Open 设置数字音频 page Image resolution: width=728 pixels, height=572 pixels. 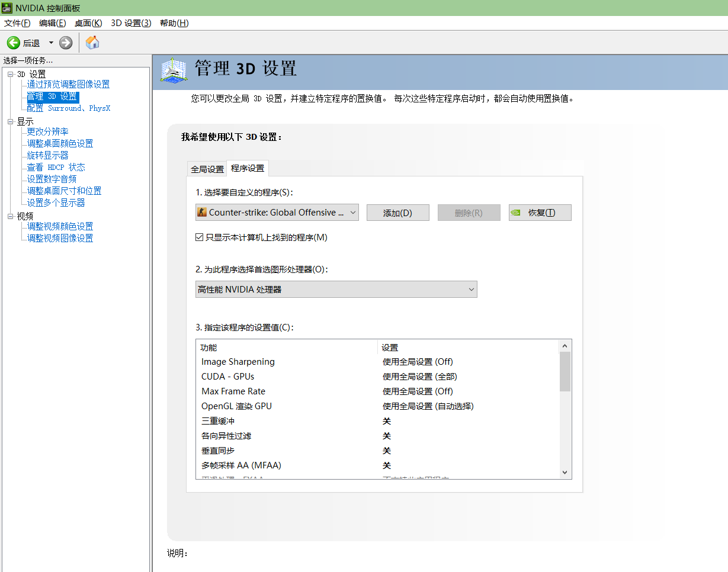pos(52,179)
